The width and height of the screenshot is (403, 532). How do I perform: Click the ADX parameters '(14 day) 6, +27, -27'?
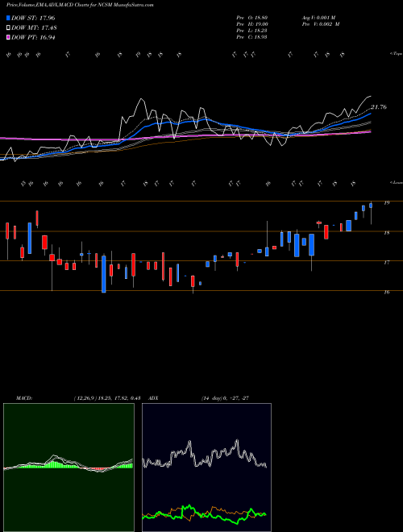225,398
